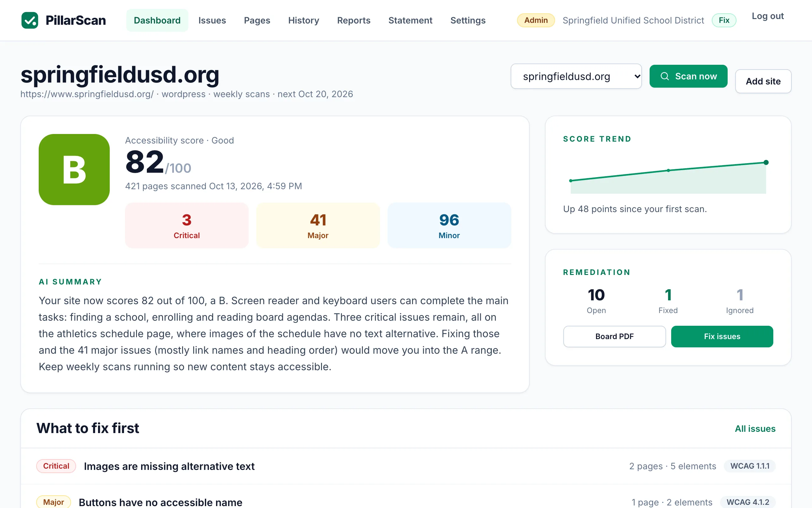This screenshot has width=812, height=508.
Task: Click the 10 Open remediation count
Action: click(x=596, y=301)
